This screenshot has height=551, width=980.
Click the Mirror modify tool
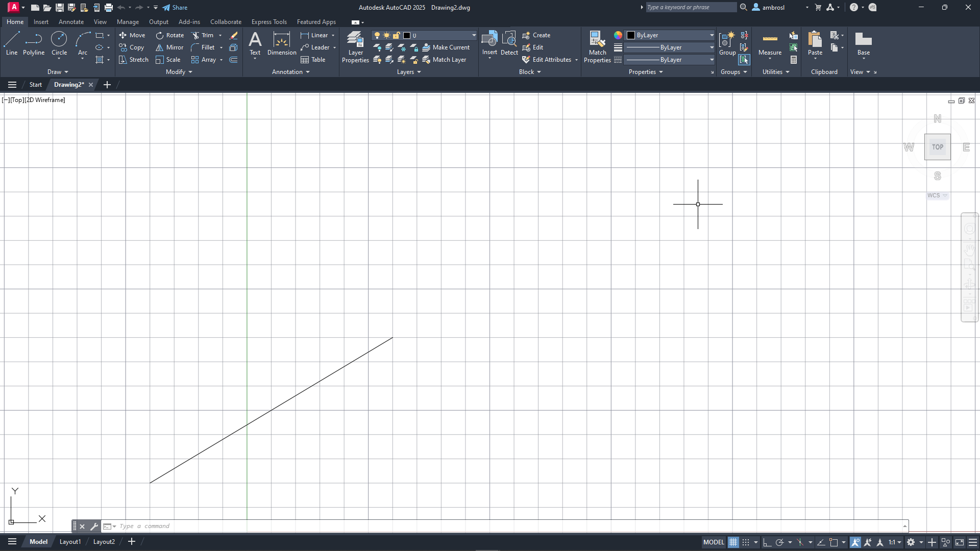coord(169,47)
